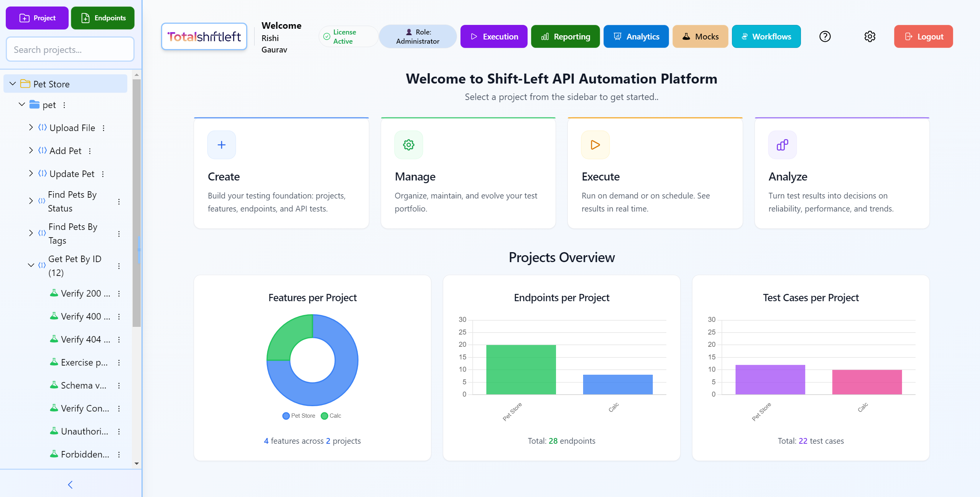980x497 pixels.
Task: Click the Totalshiftleft logo
Action: tap(204, 36)
